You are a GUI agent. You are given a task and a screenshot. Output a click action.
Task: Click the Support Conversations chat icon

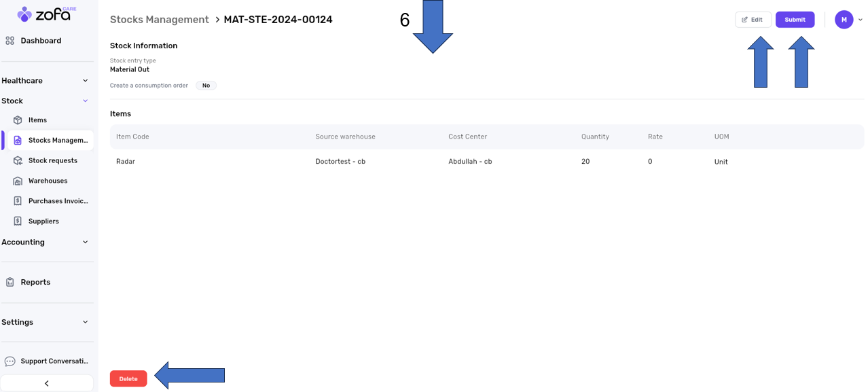coord(10,361)
